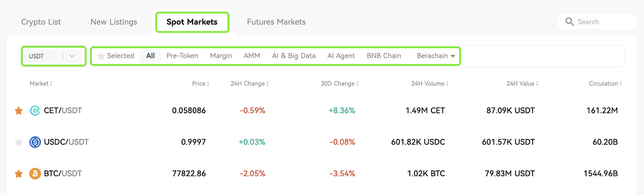Sort by 24H Change column

250,84
